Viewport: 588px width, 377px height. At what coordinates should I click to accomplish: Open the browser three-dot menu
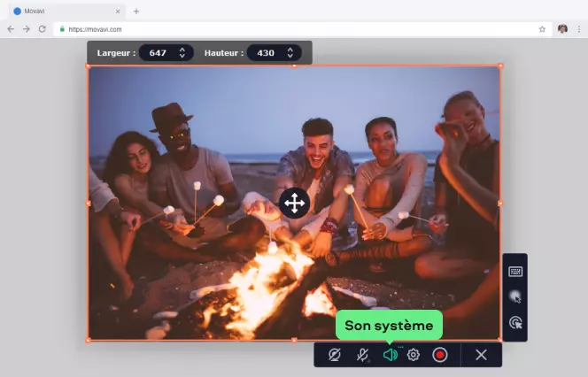(x=579, y=29)
